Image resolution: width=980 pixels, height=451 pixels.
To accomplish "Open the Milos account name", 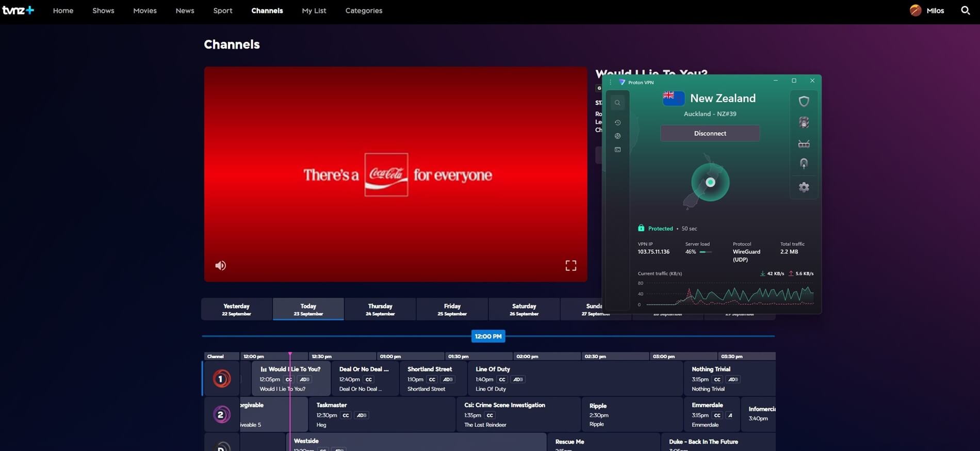I will (x=935, y=10).
